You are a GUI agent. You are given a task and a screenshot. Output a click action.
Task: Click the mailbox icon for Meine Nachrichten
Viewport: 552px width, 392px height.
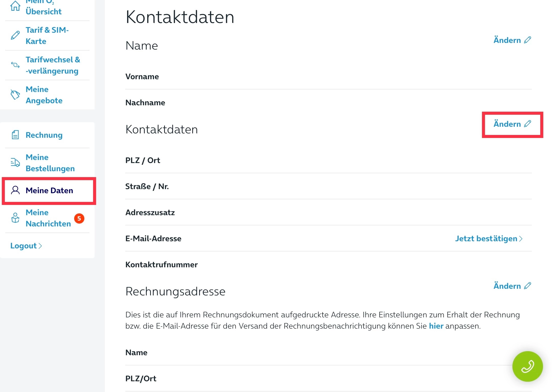pyautogui.click(x=15, y=218)
